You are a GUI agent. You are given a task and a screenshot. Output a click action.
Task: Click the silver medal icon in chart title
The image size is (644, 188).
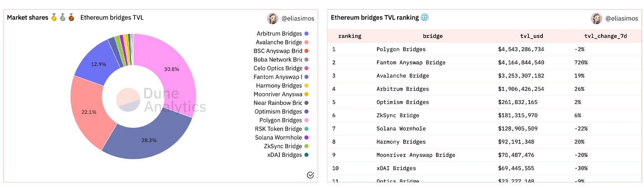(x=63, y=18)
